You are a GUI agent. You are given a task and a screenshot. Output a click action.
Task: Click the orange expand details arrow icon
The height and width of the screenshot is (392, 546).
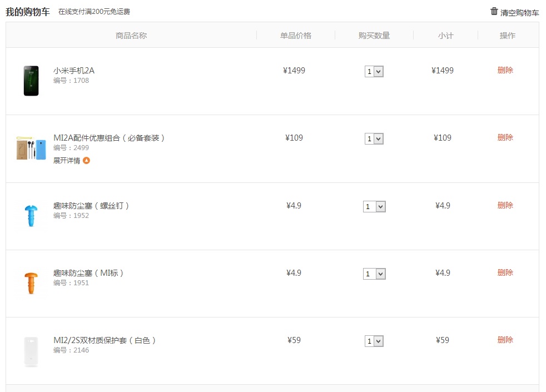pyautogui.click(x=86, y=161)
